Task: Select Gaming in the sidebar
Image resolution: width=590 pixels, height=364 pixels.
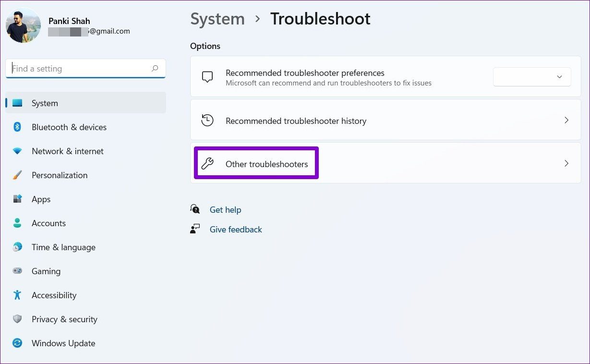Action: click(85, 271)
